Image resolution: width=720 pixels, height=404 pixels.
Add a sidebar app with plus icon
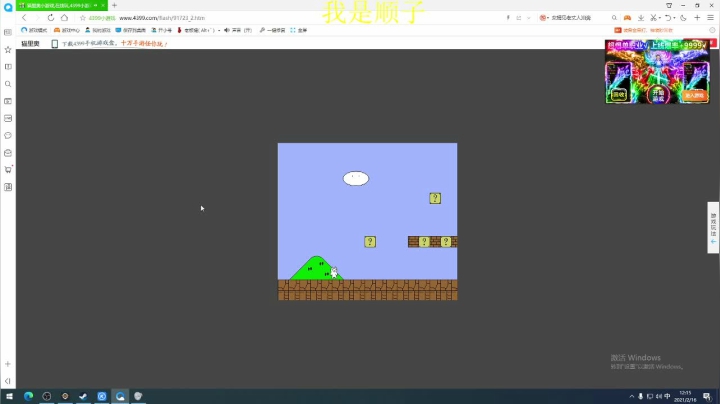8,364
